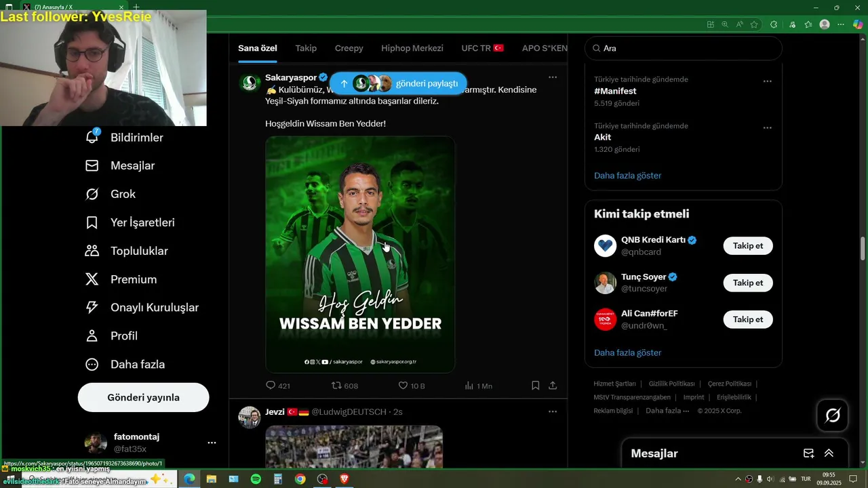
Task: Click new posts 'gönderi paylaştı' pill
Action: 398,83
